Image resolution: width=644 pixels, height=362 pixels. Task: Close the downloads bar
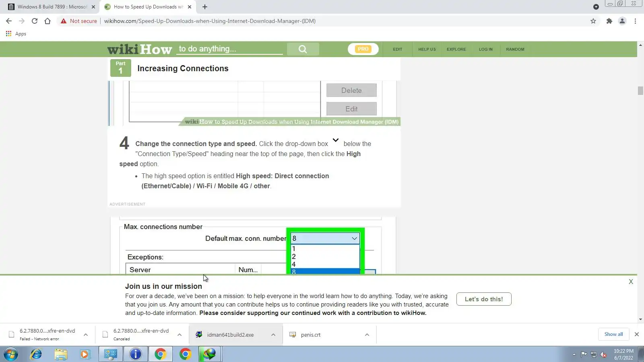coord(637,334)
